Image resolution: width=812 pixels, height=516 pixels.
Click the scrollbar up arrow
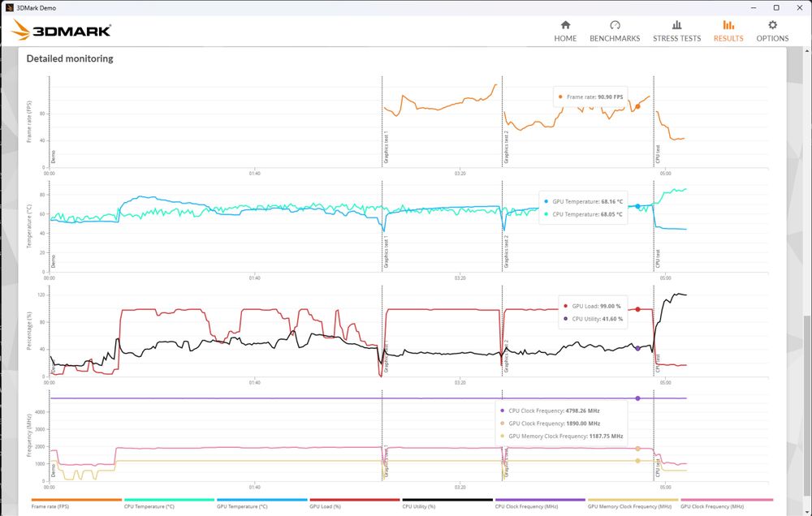807,51
